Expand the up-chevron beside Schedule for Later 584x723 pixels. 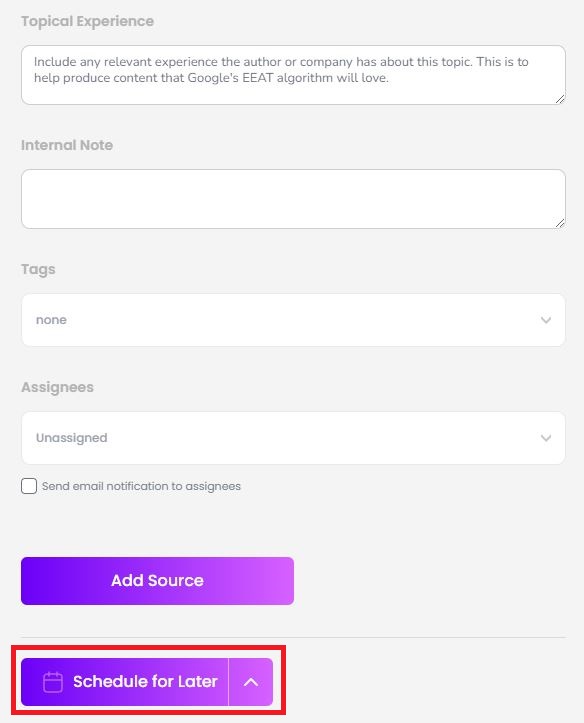251,682
